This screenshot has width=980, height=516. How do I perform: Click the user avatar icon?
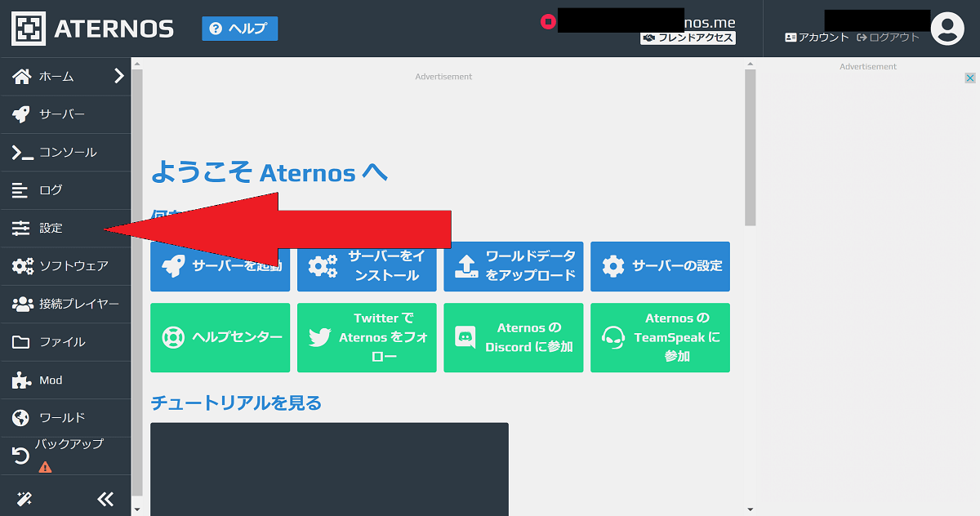point(947,29)
